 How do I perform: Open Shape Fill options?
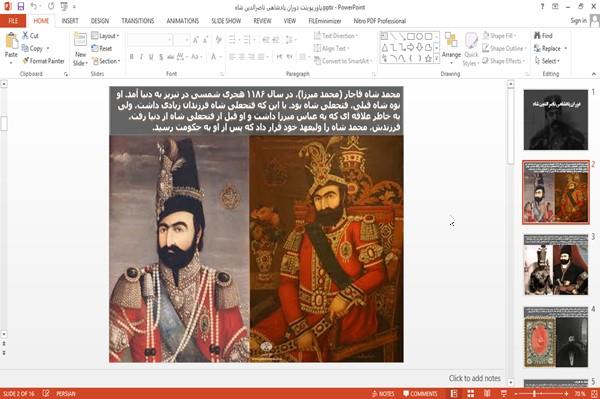coord(499,36)
